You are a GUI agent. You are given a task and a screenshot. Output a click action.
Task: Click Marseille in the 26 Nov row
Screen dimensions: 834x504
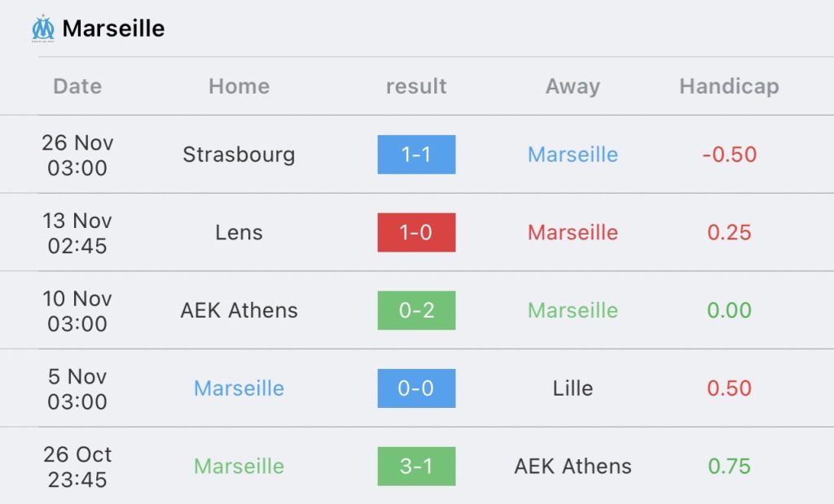pos(573,154)
